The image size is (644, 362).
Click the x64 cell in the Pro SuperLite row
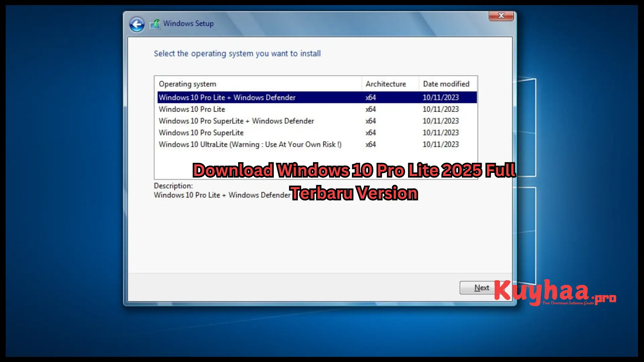(371, 133)
